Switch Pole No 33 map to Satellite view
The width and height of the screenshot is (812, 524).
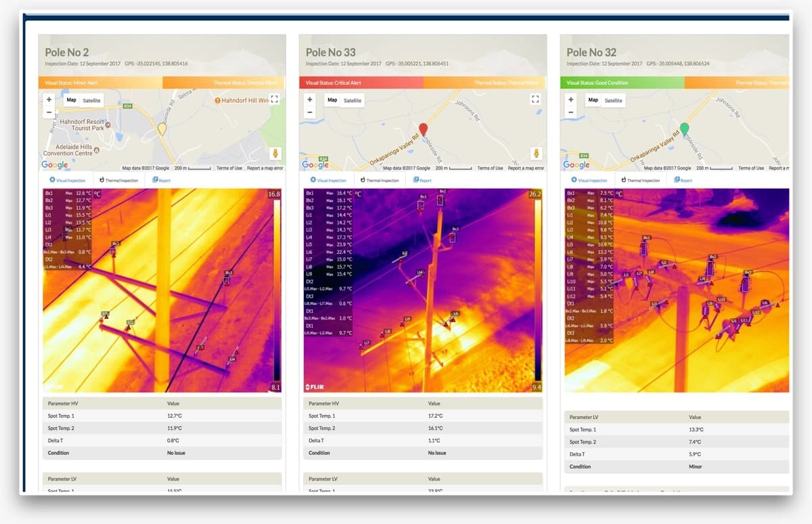(353, 100)
